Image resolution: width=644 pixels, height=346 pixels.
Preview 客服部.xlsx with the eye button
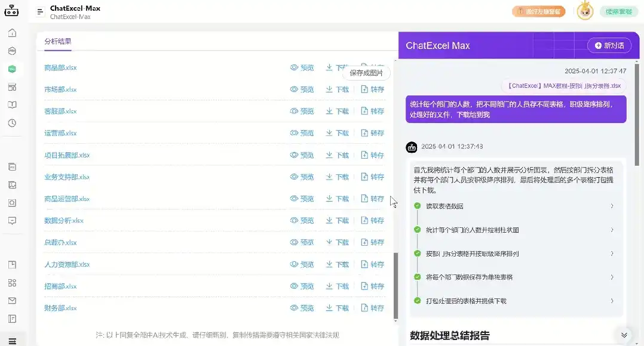(302, 111)
